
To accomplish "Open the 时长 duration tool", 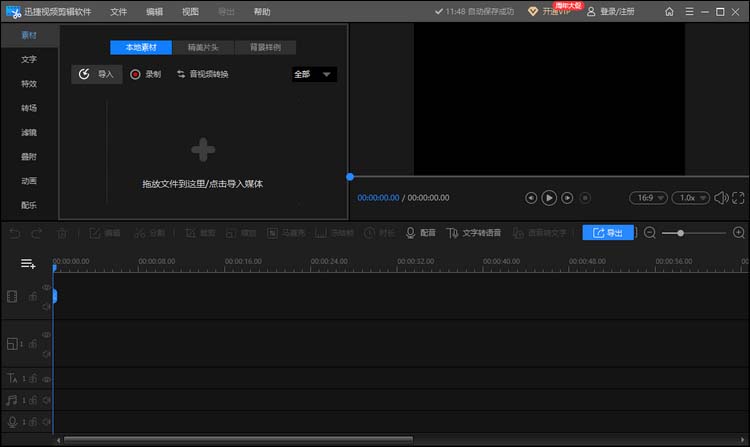I will coord(379,233).
